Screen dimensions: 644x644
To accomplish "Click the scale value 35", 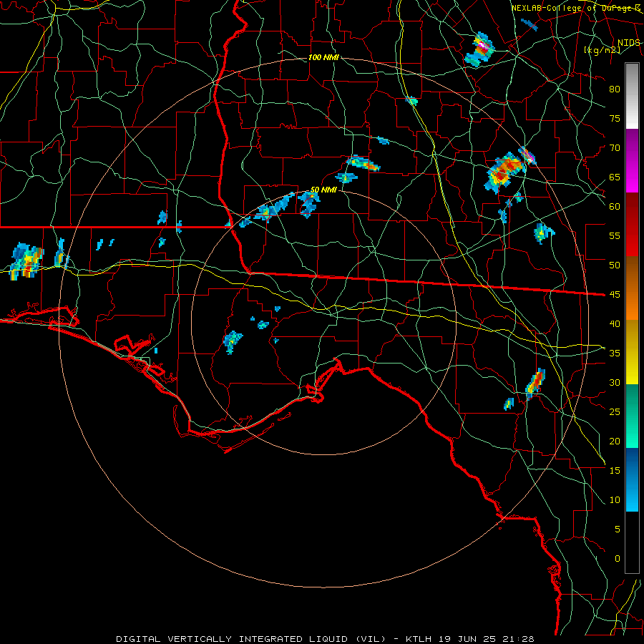I will (615, 353).
